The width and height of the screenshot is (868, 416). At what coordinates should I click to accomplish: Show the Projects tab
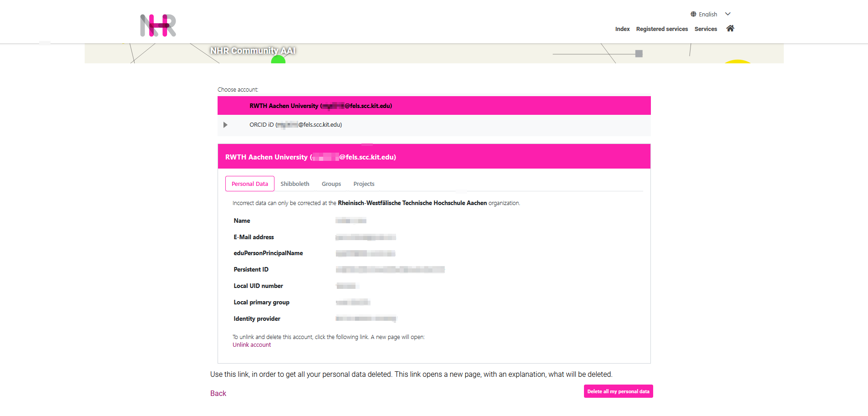pyautogui.click(x=364, y=184)
